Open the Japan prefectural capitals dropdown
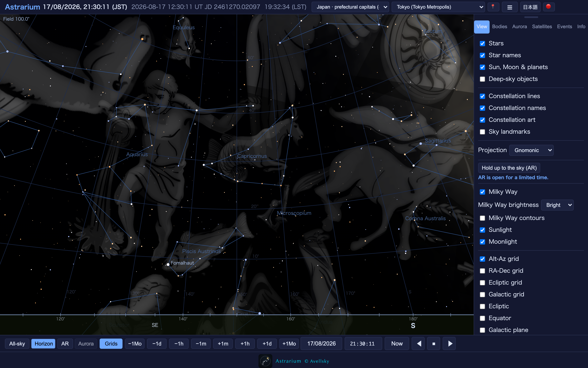The width and height of the screenshot is (588, 368). click(x=350, y=7)
